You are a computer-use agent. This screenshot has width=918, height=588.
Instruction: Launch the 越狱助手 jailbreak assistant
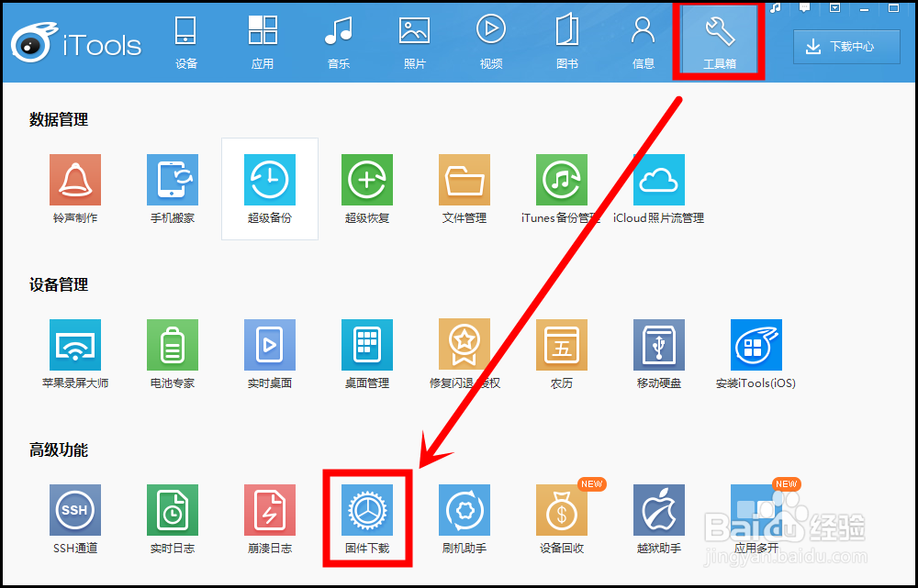[x=658, y=510]
